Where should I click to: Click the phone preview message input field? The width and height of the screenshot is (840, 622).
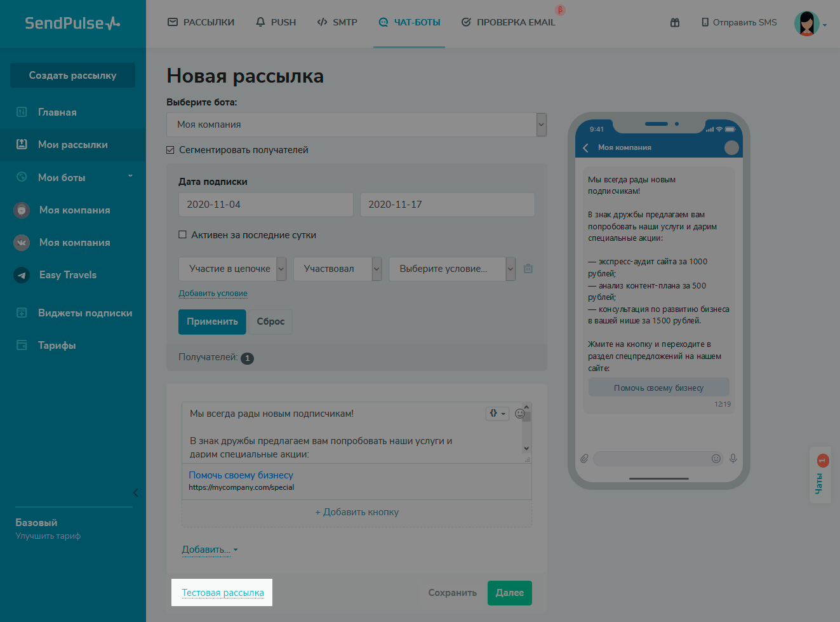(x=658, y=458)
